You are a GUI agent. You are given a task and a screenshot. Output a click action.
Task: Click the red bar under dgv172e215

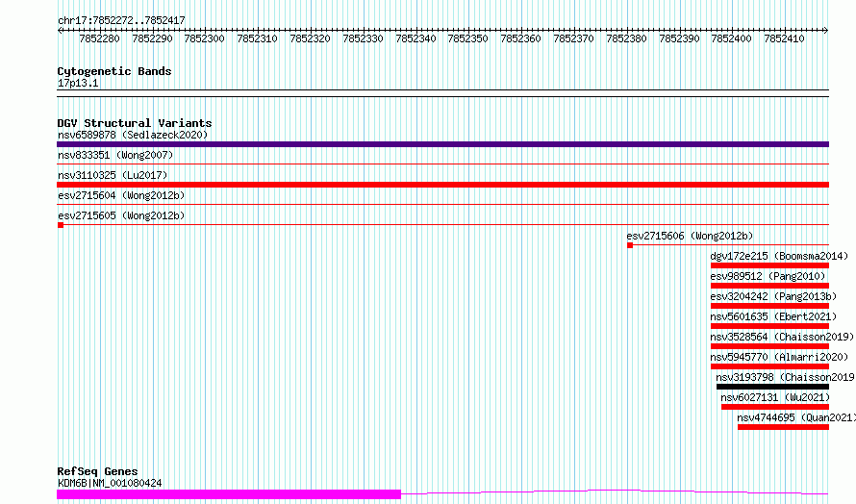click(769, 265)
